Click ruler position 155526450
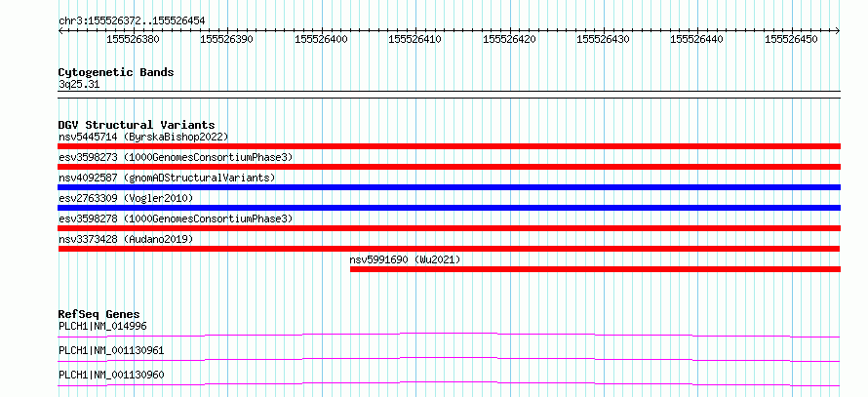The width and height of the screenshot is (868, 397). 792,39
